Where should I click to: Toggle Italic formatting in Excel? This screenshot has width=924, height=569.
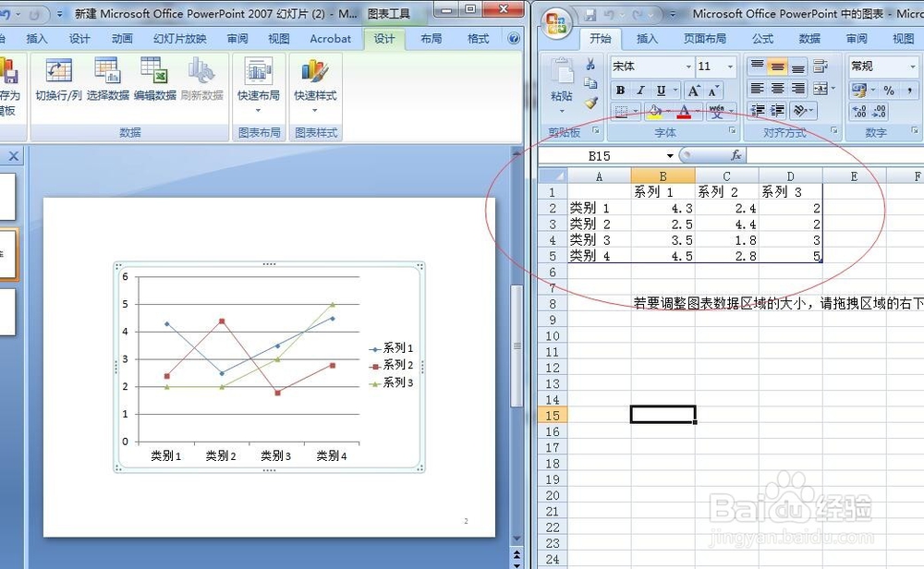click(640, 91)
